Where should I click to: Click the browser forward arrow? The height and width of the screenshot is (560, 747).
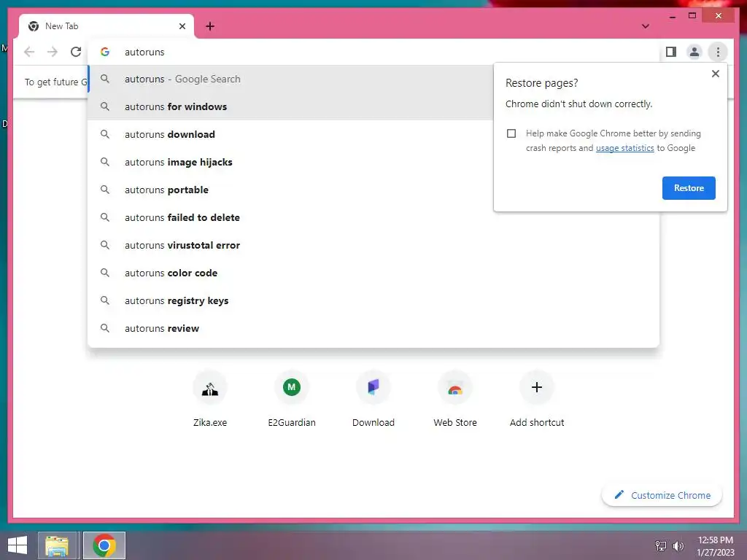(x=53, y=52)
